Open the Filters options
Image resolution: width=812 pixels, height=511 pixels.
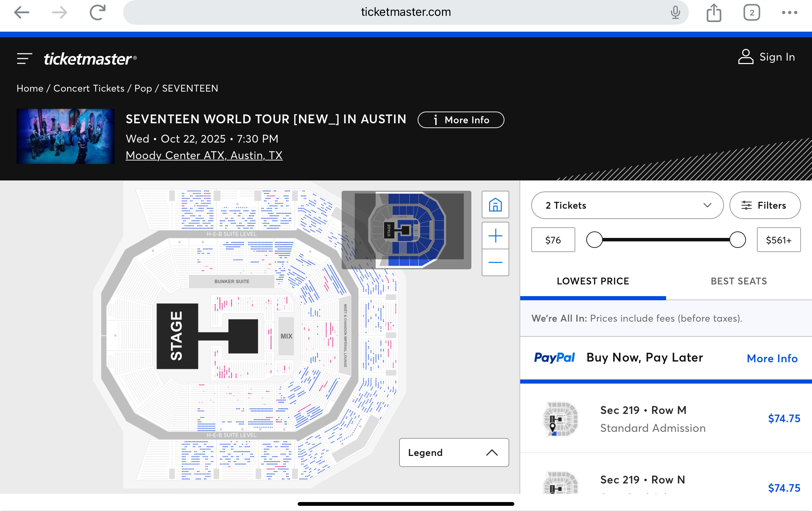[765, 205]
